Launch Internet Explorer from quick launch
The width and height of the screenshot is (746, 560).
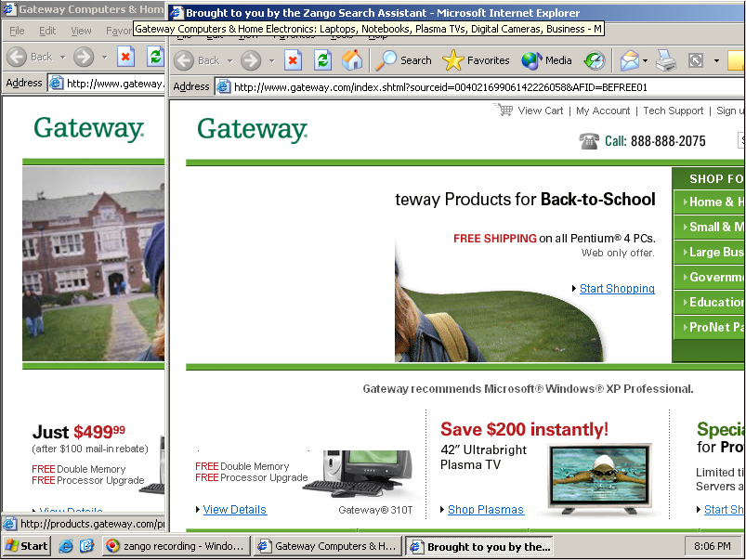(x=66, y=546)
